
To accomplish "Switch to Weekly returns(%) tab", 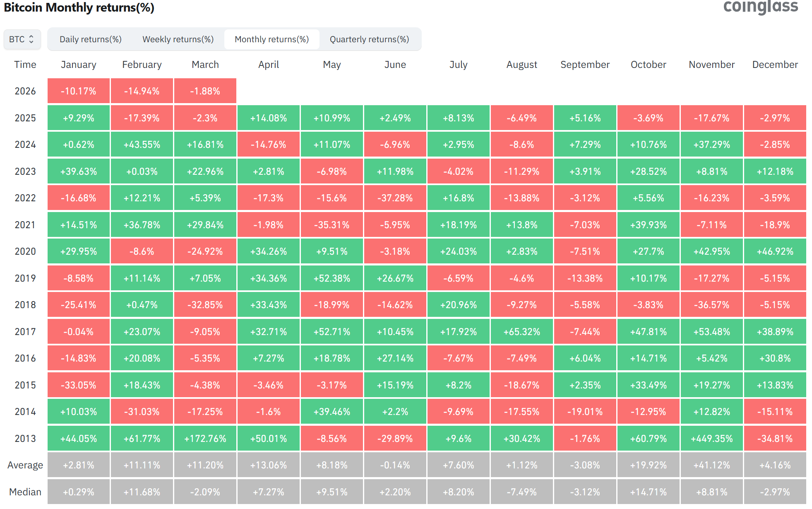I will [x=178, y=39].
